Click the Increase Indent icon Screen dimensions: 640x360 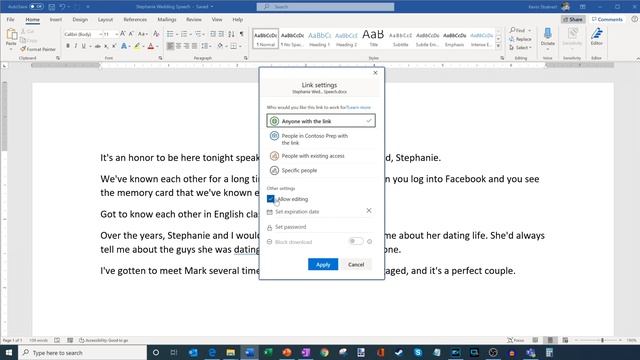coord(221,34)
